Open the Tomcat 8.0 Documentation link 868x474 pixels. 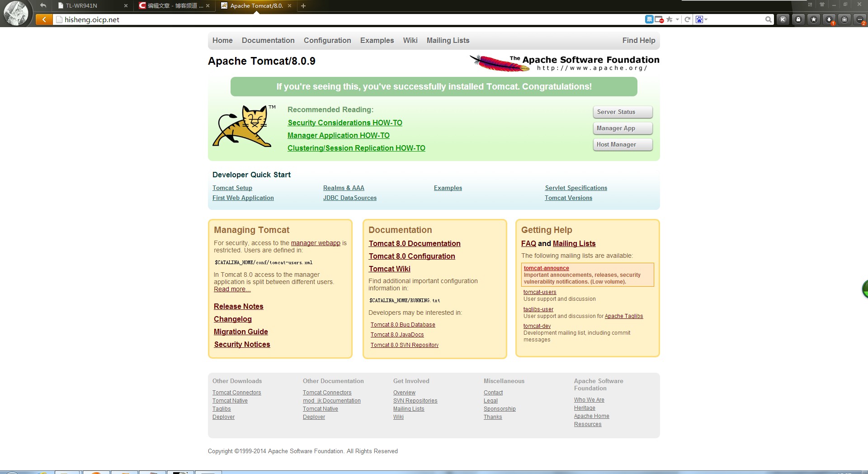[x=415, y=243]
